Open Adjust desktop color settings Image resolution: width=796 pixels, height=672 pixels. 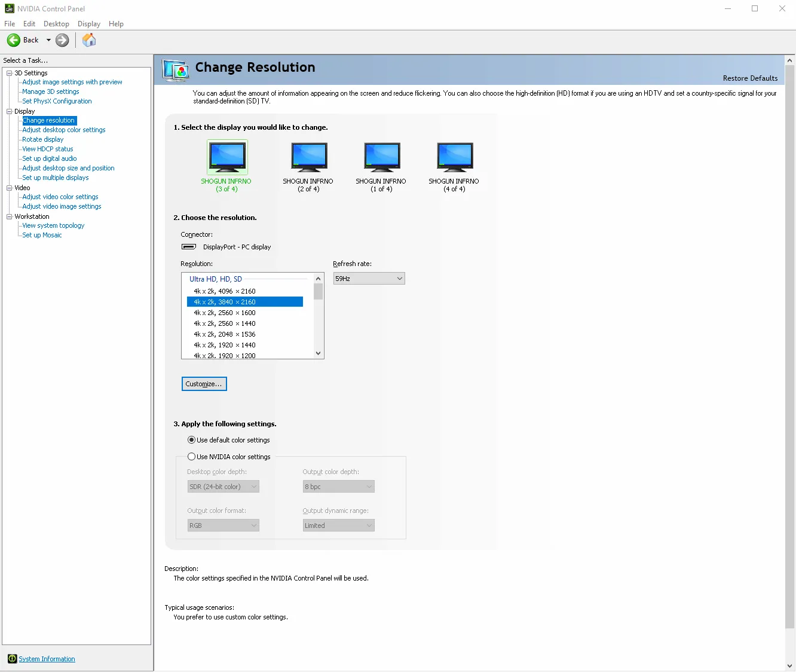tap(64, 130)
